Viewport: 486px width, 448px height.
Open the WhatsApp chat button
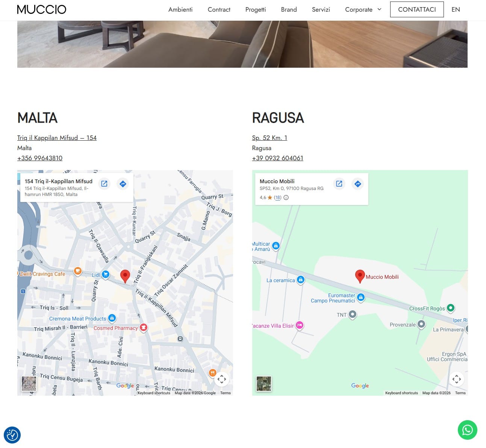click(x=467, y=430)
